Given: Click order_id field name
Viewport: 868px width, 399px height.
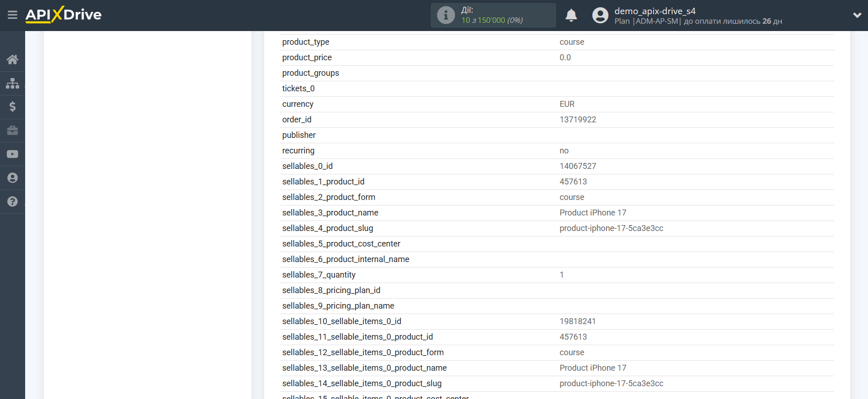Looking at the screenshot, I should click(x=297, y=120).
